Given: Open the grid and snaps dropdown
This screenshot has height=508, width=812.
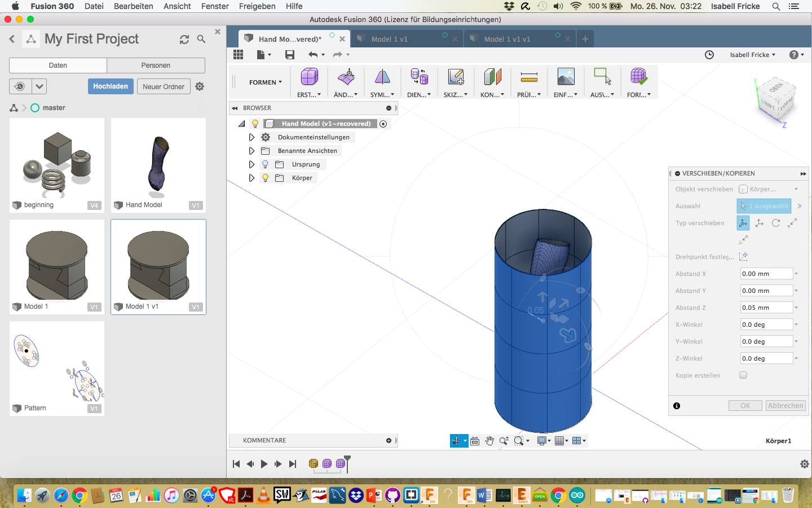Looking at the screenshot, I should [x=561, y=441].
